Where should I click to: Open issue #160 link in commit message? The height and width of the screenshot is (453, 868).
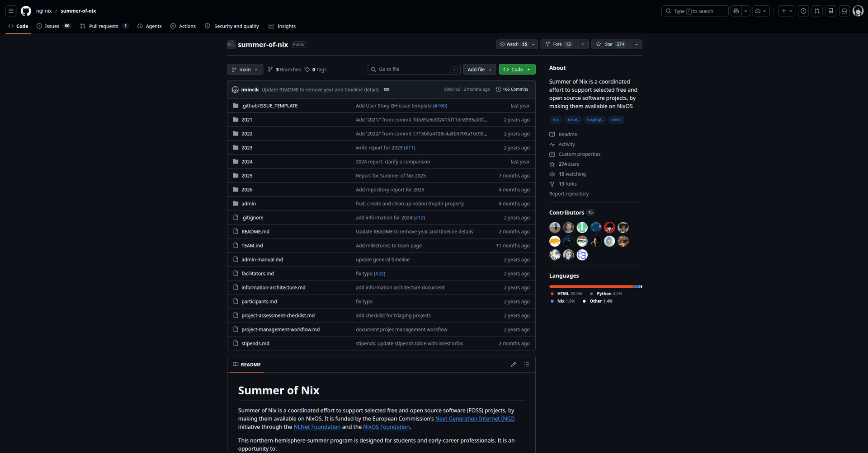(440, 106)
